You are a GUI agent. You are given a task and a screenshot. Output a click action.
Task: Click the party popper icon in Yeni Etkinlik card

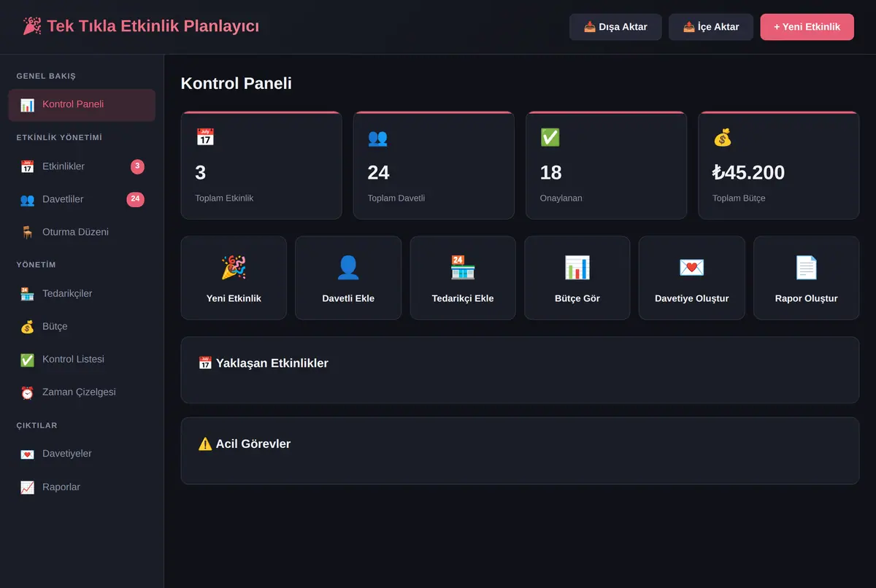coord(234,268)
